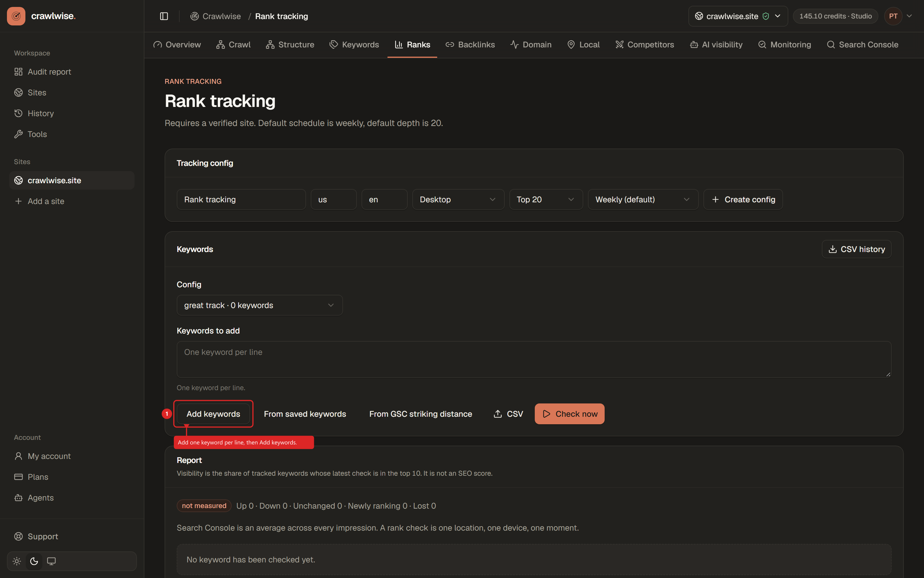Open the great track config dropdown

260,305
